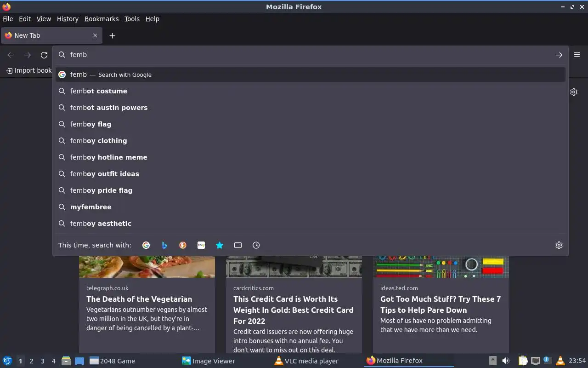Choose suggestion 'femboy outfit ideas'
This screenshot has width=588, height=368.
[x=311, y=174]
